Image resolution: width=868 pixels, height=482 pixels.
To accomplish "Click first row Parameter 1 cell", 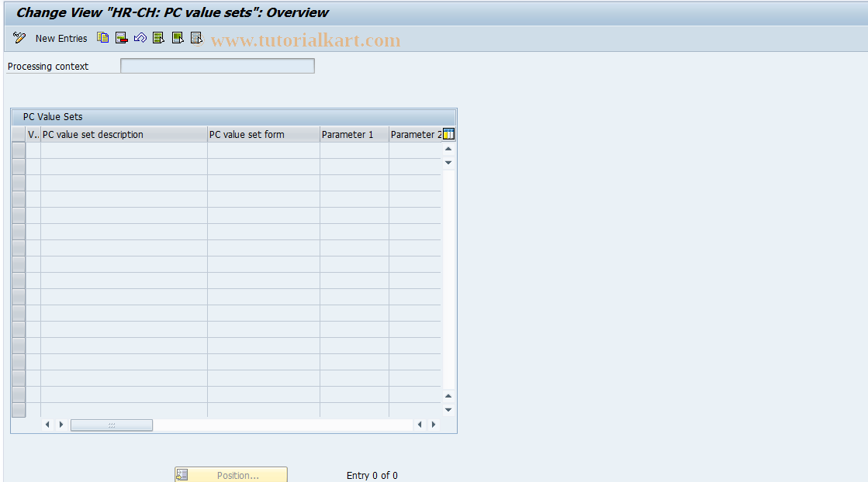I will [354, 150].
